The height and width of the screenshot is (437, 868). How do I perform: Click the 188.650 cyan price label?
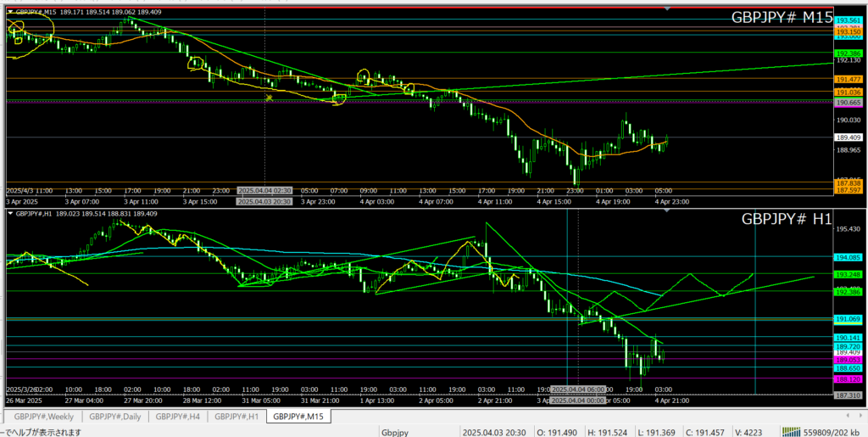tap(847, 367)
